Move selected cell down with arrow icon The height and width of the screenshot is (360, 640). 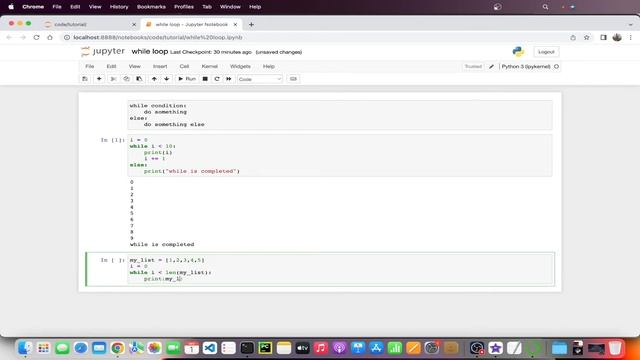[x=167, y=79]
